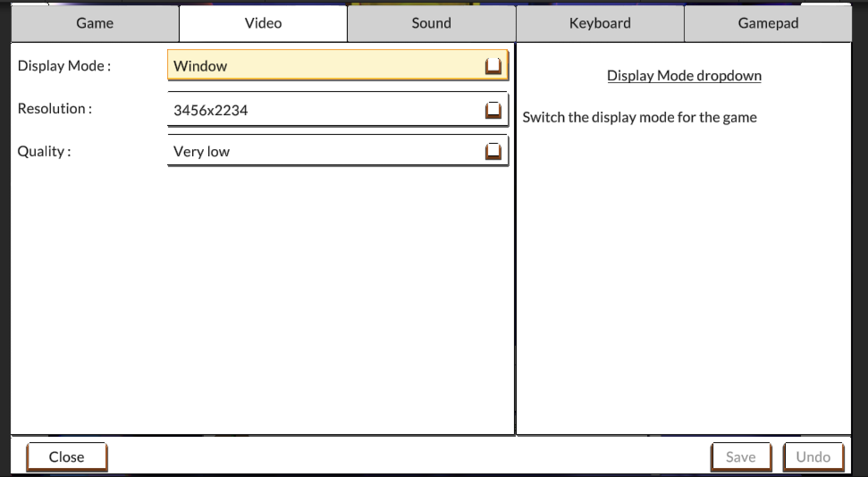Viewport: 868px width, 477px height.
Task: Switch to the Game tab
Action: pyautogui.click(x=95, y=23)
